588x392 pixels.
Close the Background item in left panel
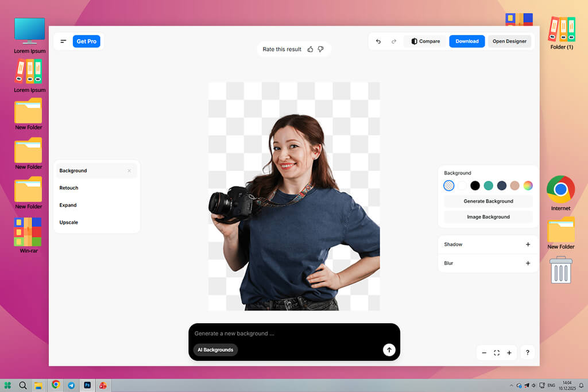129,170
